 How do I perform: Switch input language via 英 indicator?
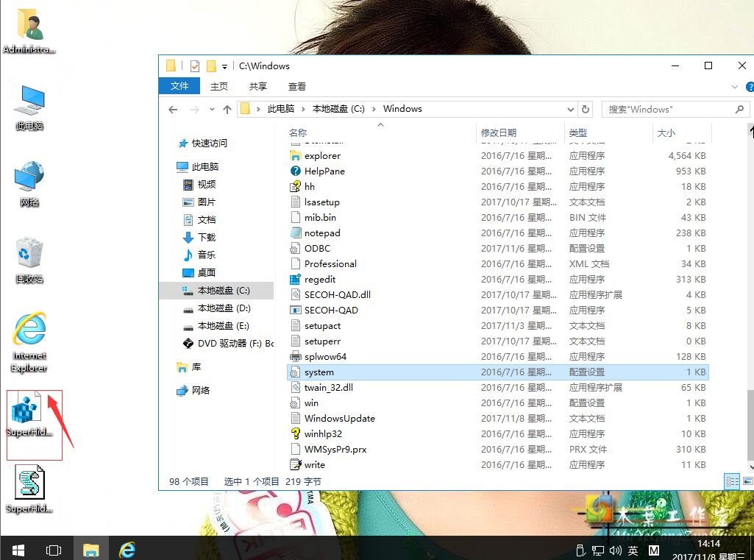(634, 550)
